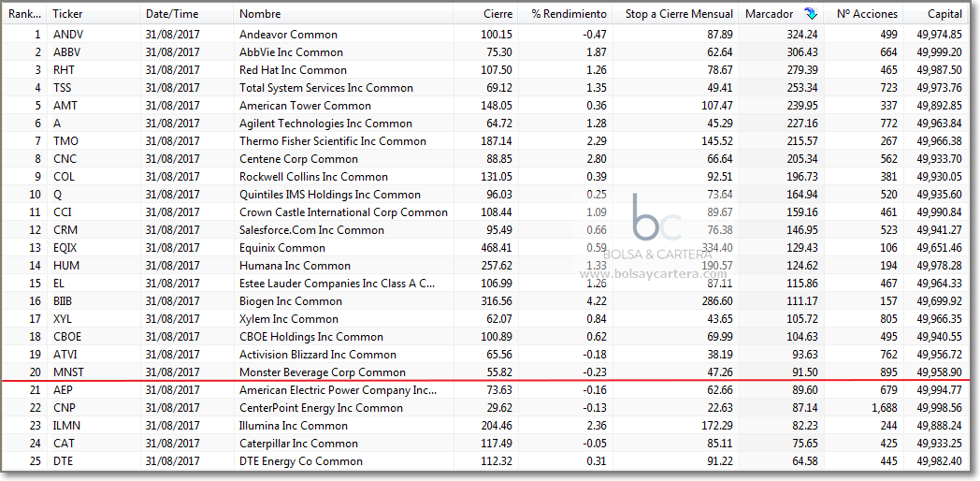The image size is (980, 481).
Task: Click the Cierre value 316.56
Action: coord(497,301)
